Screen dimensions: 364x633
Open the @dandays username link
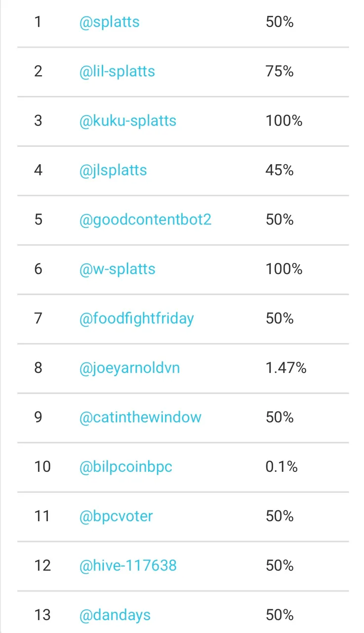pyautogui.click(x=115, y=615)
